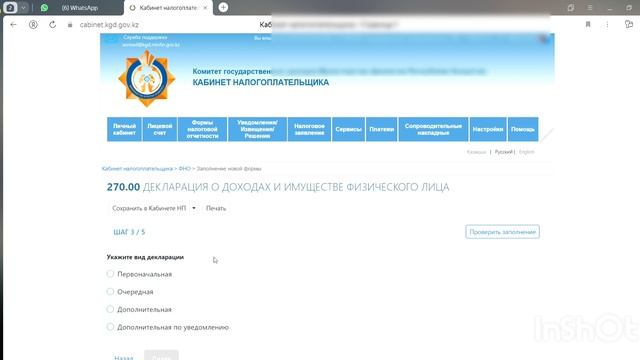The width and height of the screenshot is (640, 360).
Task: Select the Очередная declaration type
Action: 110,291
